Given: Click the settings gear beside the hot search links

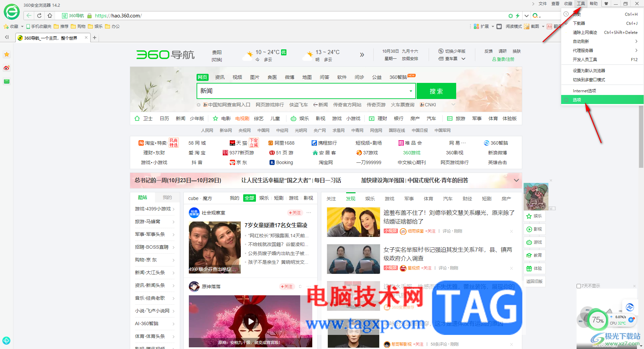Looking at the screenshot, I should click(x=199, y=105).
